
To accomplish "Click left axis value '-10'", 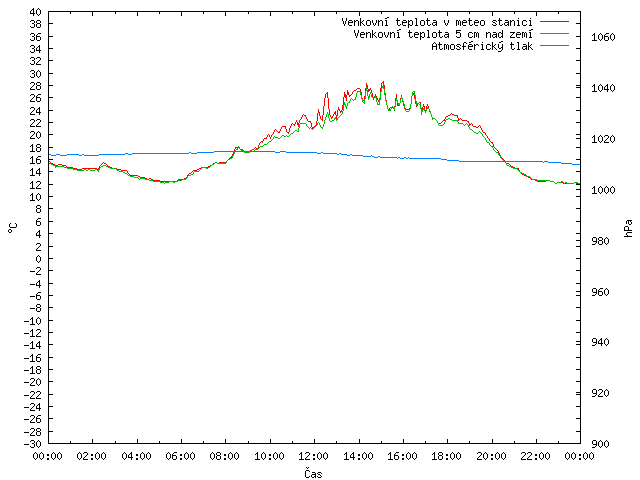I will point(33,321).
